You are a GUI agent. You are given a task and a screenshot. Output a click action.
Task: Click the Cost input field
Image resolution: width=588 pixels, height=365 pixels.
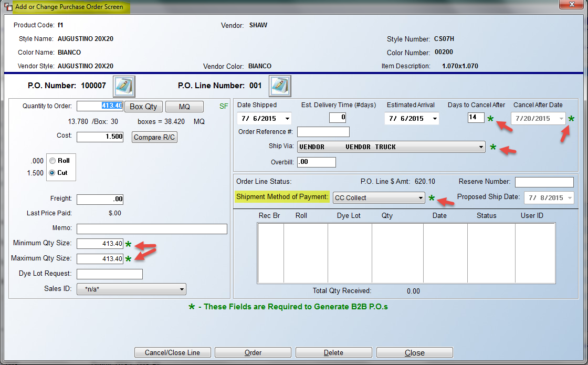100,137
